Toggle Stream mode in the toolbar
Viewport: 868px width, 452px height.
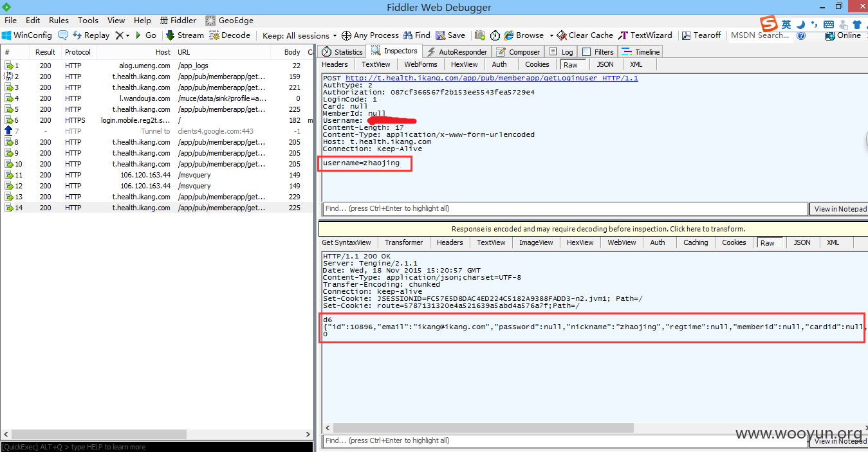[x=185, y=35]
